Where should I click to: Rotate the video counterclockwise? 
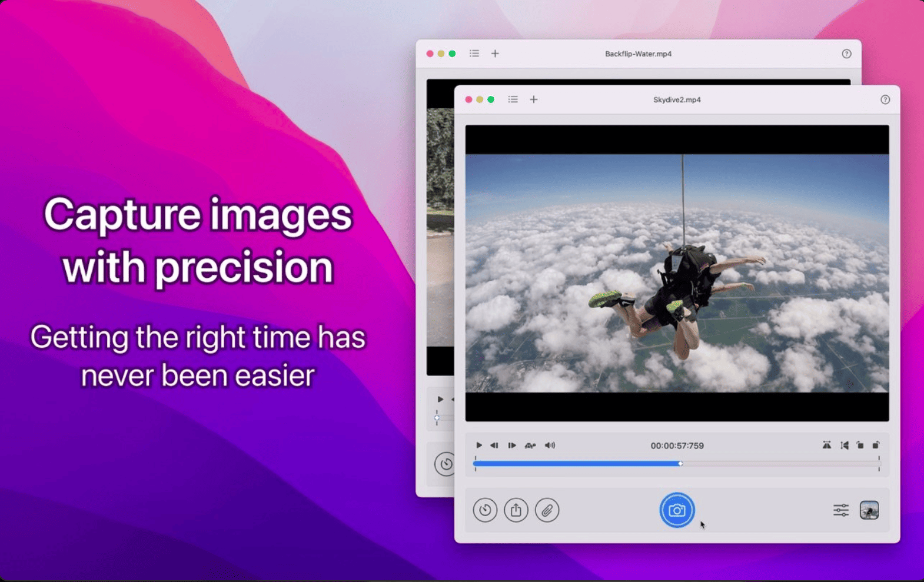coord(860,445)
